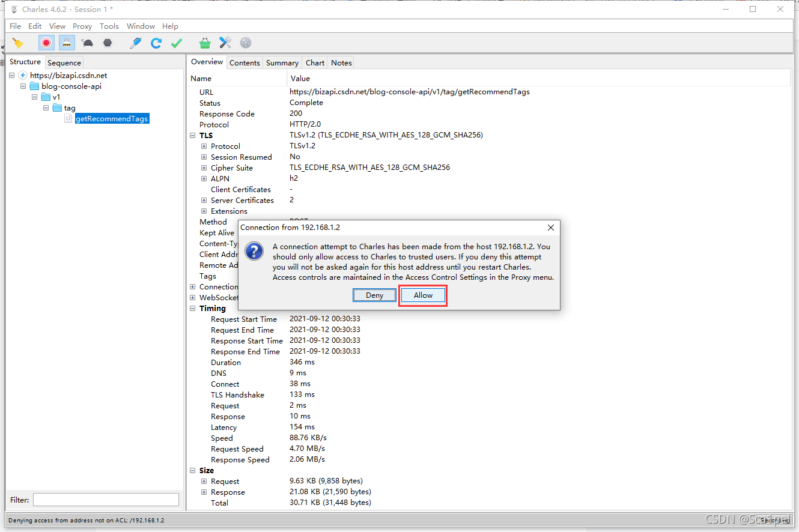Switch to the Contents tab

point(245,62)
